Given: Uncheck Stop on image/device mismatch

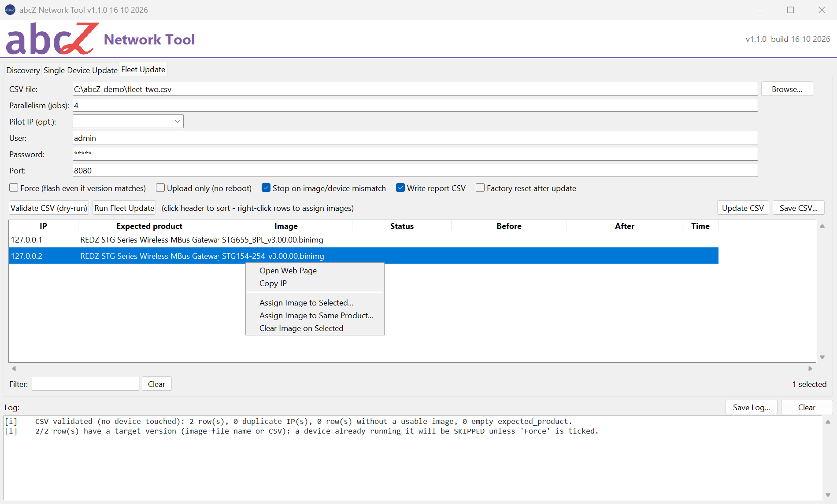Looking at the screenshot, I should pos(266,188).
